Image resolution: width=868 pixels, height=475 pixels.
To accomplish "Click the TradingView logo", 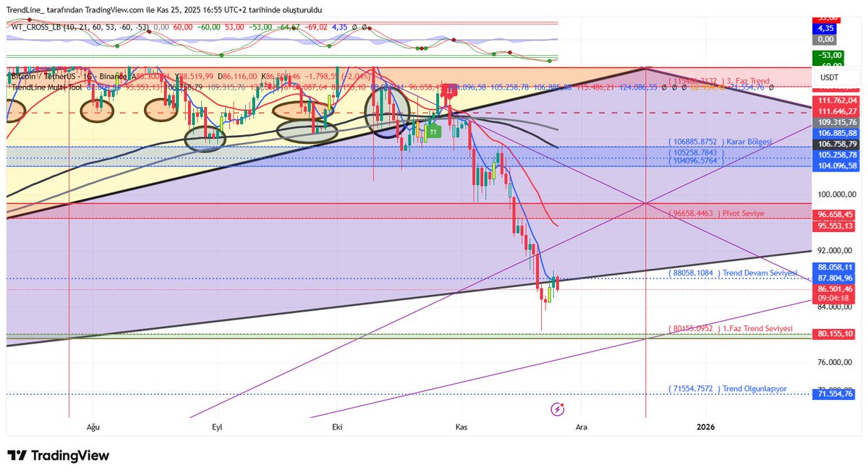I will (59, 455).
